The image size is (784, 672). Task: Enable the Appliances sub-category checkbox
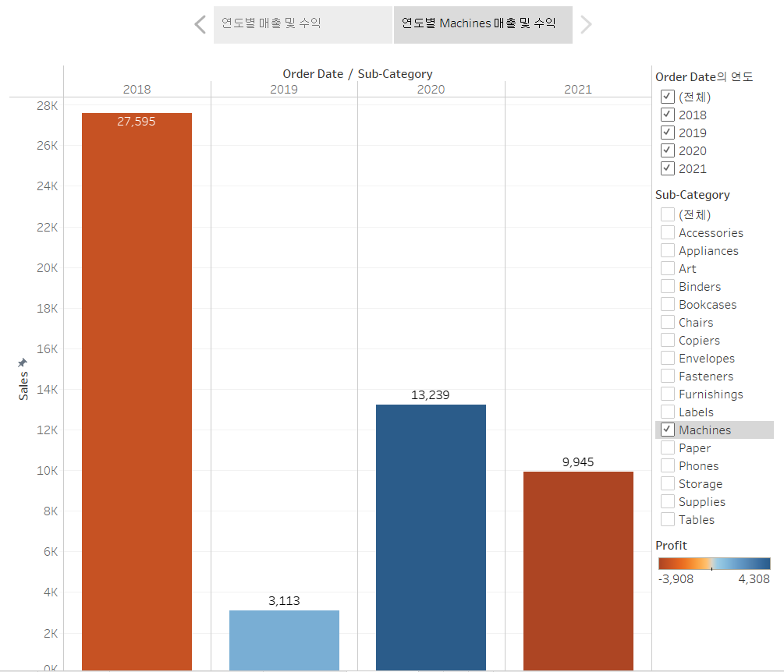(668, 250)
